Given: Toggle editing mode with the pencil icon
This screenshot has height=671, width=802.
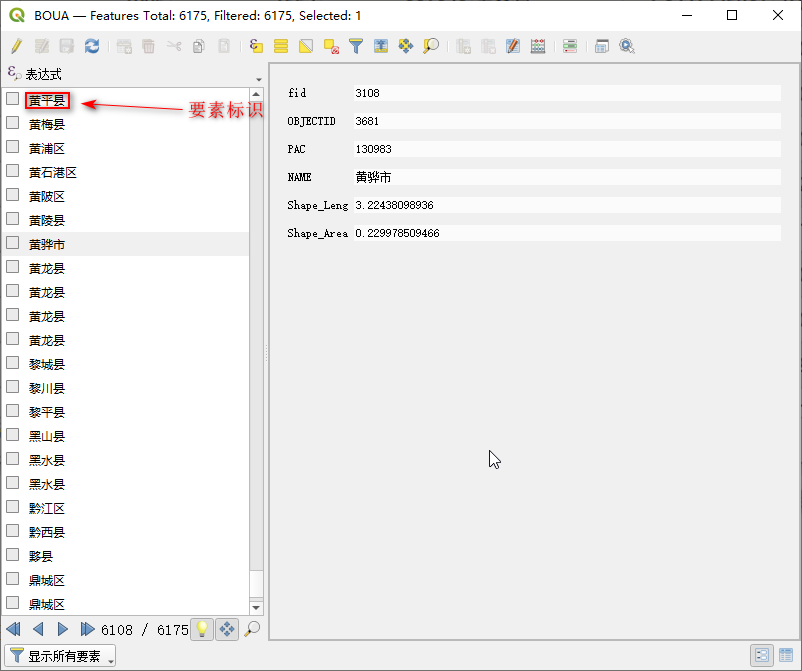Looking at the screenshot, I should click(x=17, y=46).
